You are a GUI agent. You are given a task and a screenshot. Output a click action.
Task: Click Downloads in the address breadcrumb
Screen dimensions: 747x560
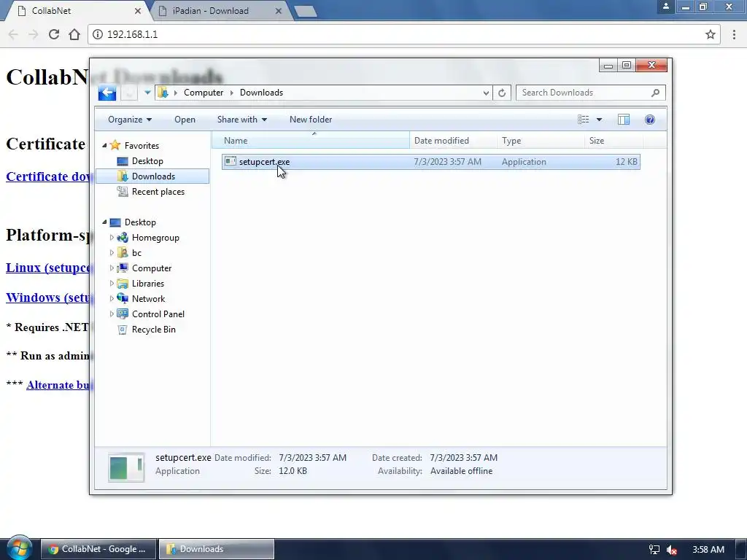[261, 93]
